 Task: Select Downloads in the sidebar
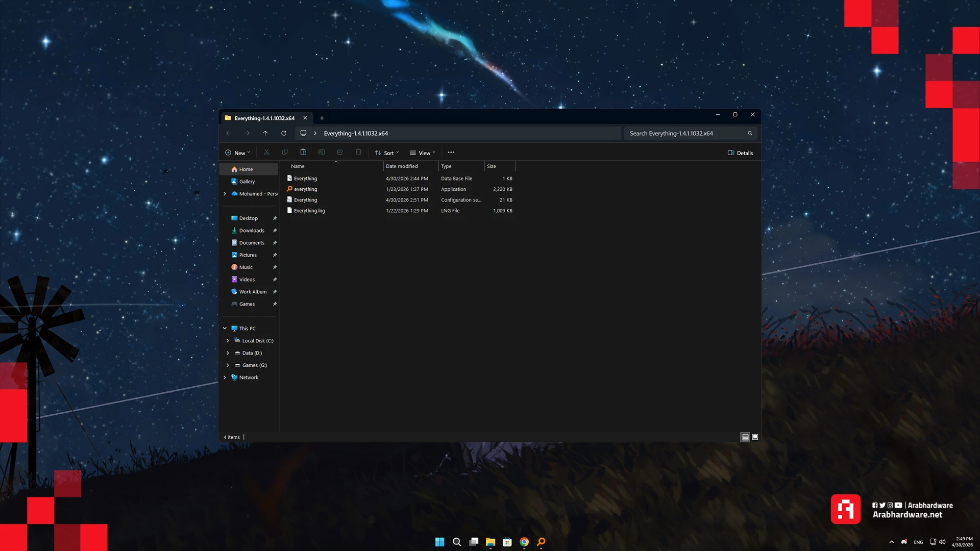(252, 231)
